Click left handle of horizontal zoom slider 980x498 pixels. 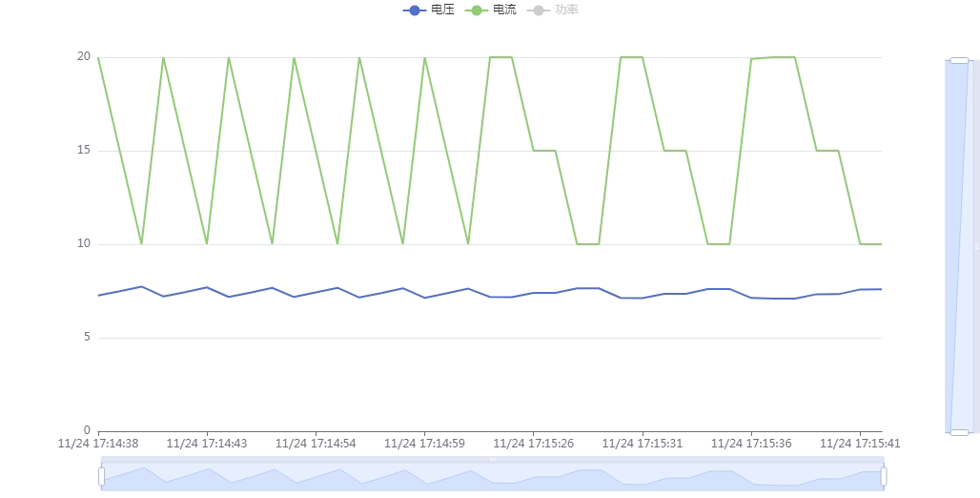tap(101, 477)
